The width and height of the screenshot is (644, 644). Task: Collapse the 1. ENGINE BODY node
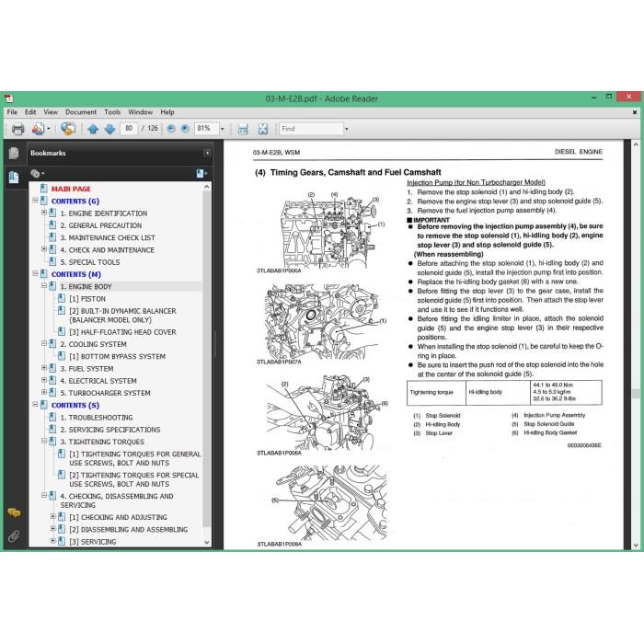[x=44, y=286]
